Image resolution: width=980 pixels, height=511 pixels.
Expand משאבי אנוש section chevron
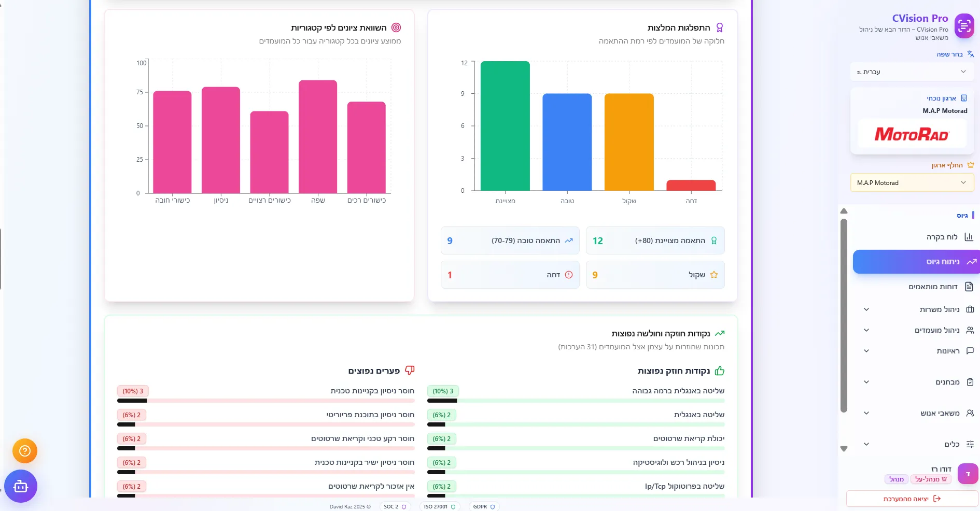point(866,413)
